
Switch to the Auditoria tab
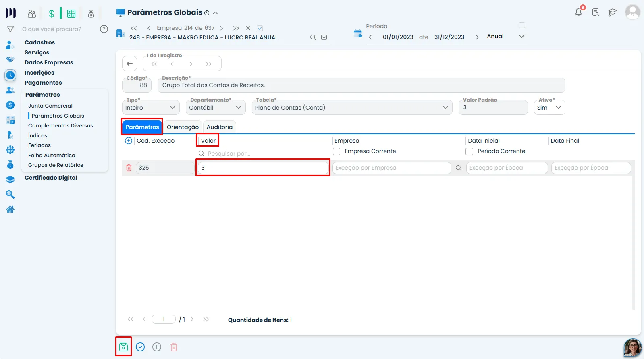click(220, 127)
